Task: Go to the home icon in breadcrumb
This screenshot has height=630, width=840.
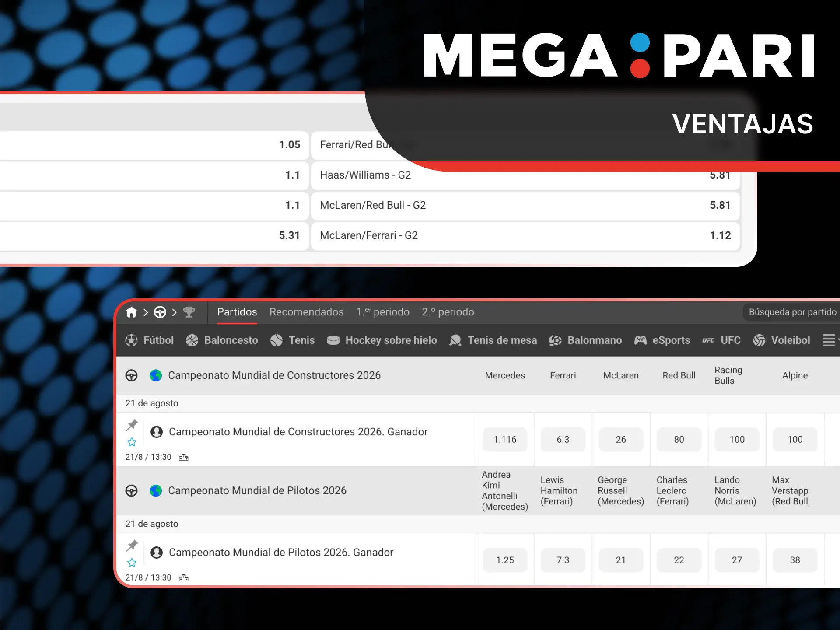Action: (x=131, y=312)
